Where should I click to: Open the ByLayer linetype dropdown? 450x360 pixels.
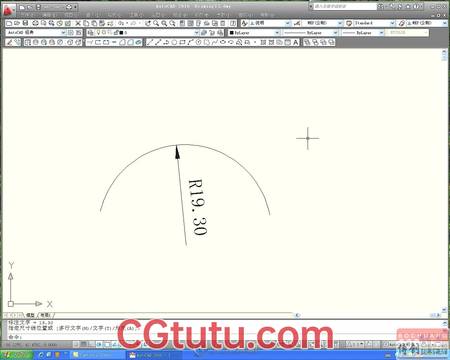point(311,33)
